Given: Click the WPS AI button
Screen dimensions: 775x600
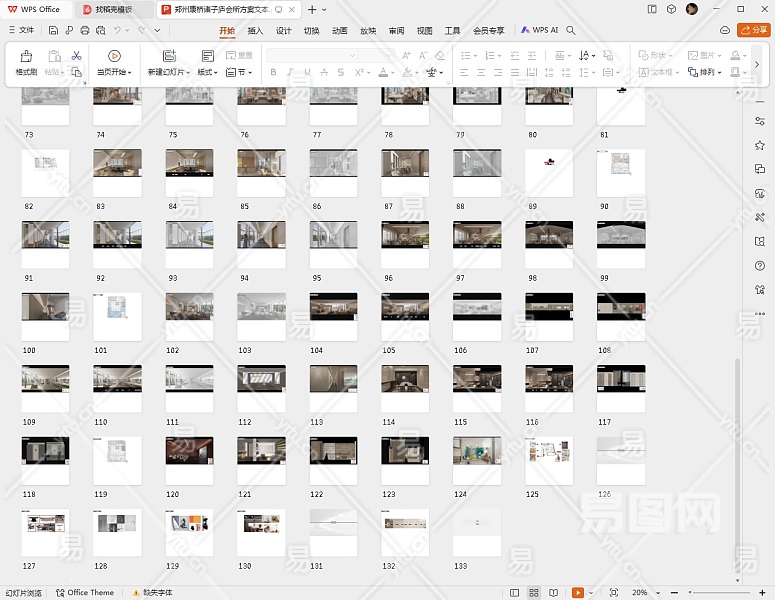Looking at the screenshot, I should coord(540,31).
